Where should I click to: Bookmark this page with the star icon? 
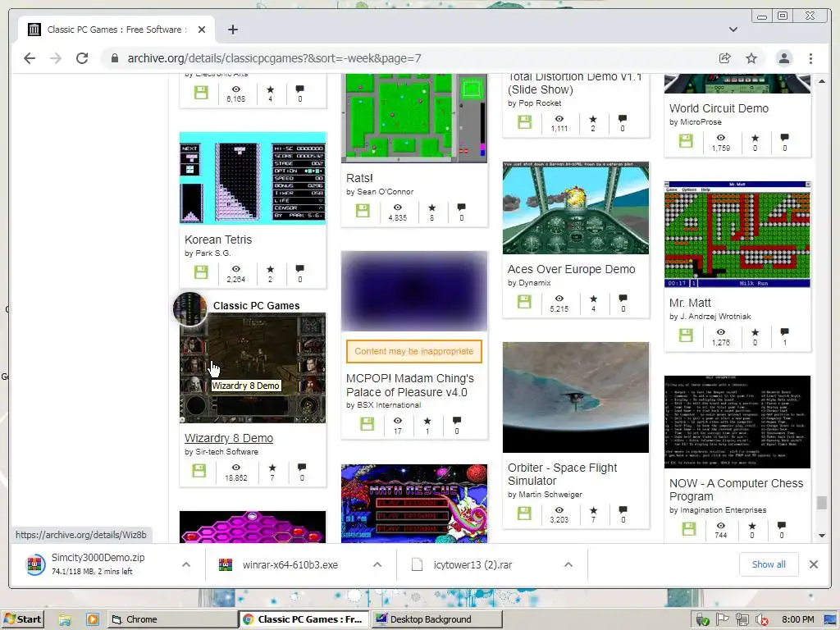point(751,58)
